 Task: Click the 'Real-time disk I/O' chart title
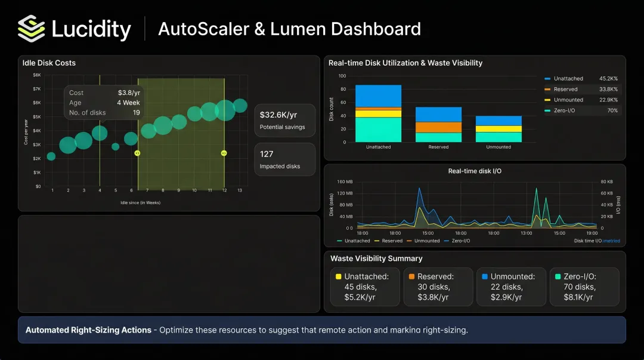point(475,171)
